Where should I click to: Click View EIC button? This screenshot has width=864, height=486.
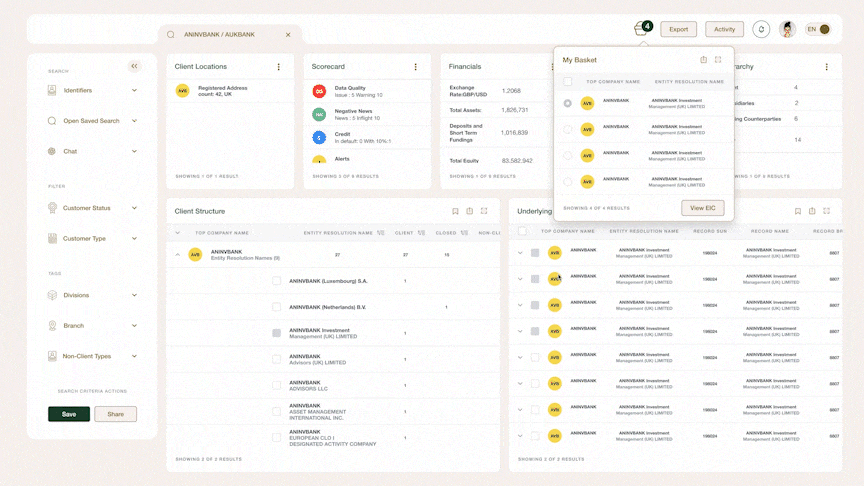[703, 208]
